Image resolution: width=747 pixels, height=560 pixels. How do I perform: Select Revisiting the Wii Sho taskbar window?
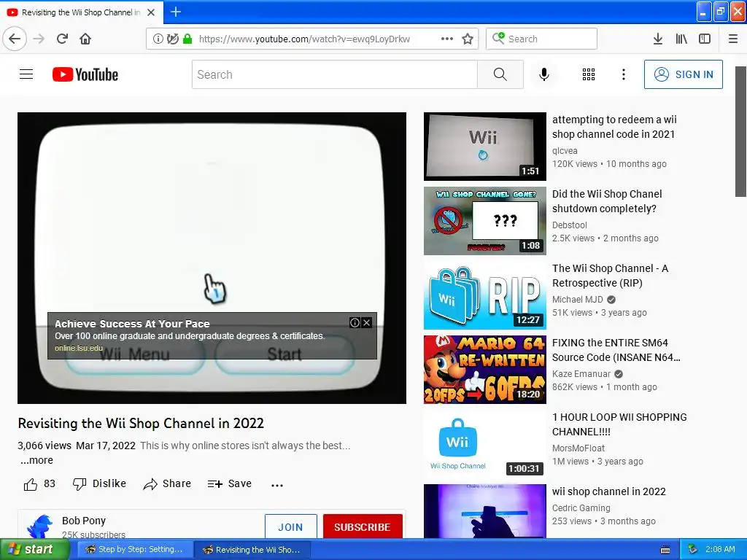[252, 550]
